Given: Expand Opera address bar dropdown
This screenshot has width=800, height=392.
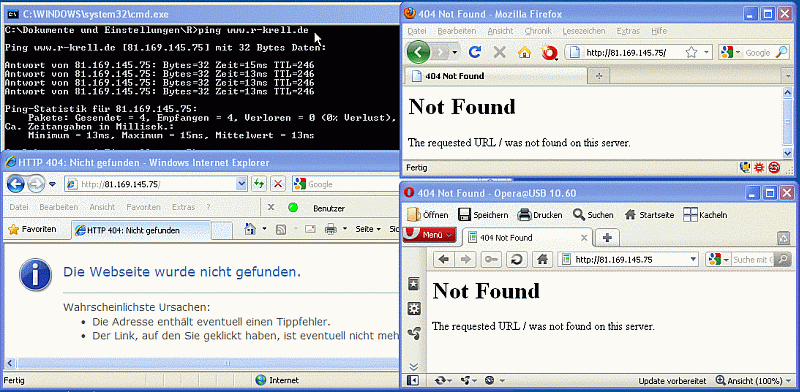Looking at the screenshot, I should click(693, 260).
